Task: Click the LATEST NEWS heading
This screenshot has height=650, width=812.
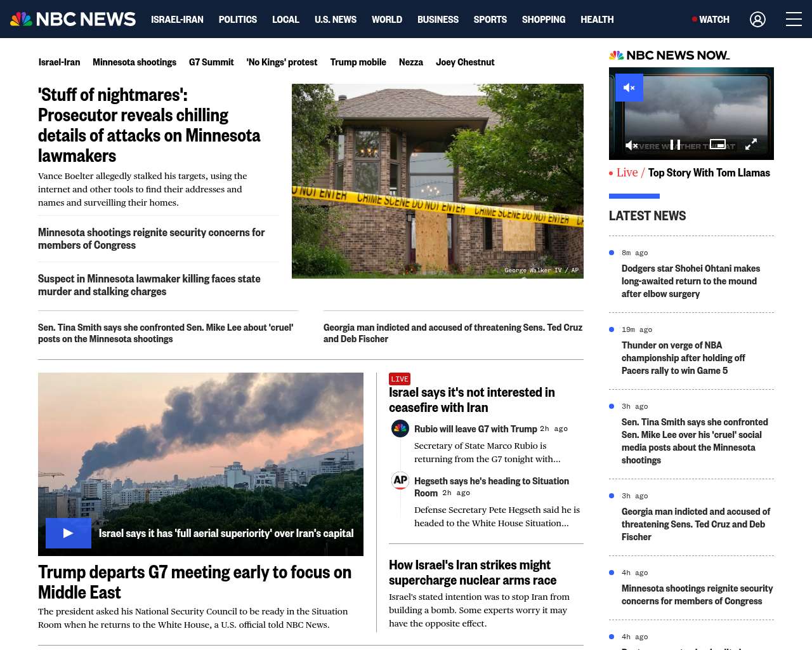Action: (647, 216)
